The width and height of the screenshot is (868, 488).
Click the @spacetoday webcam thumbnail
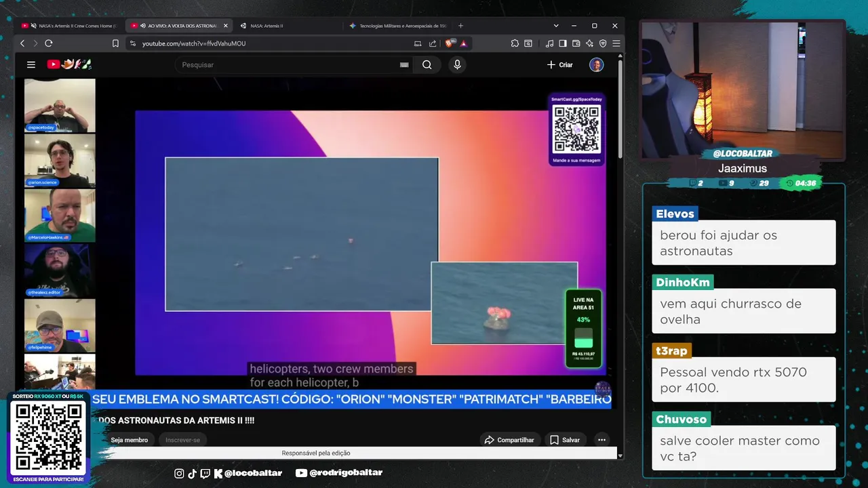(60, 105)
